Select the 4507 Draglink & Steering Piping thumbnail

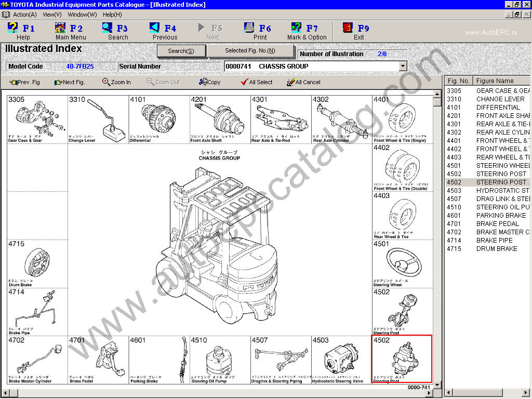coord(281,361)
